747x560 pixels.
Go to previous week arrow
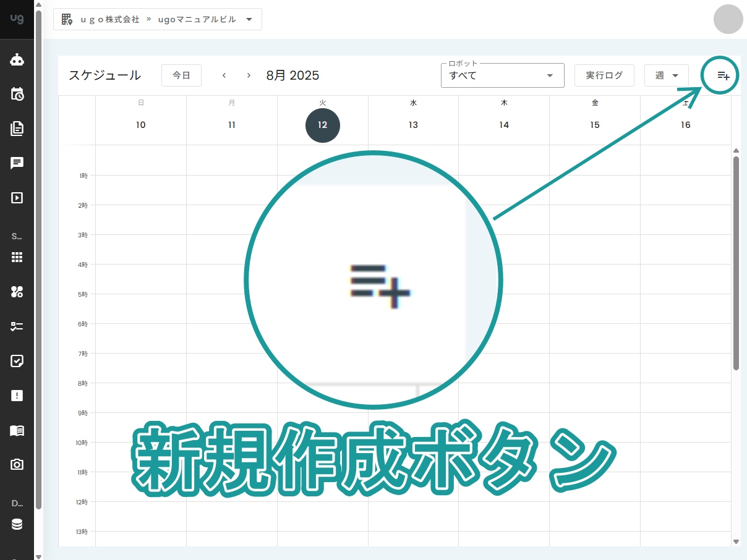(224, 75)
